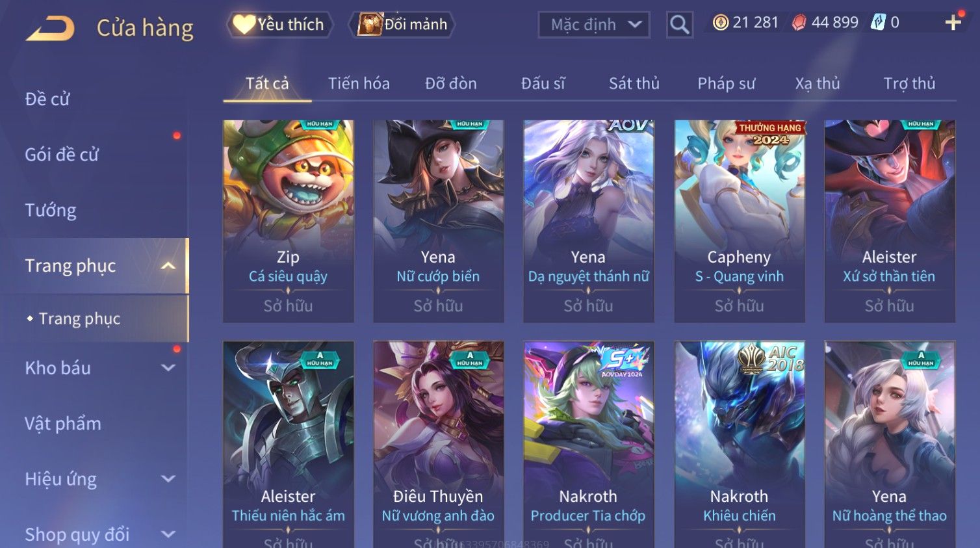Tap the plus icon to add currency
This screenshot has height=548, width=980.
(x=953, y=23)
